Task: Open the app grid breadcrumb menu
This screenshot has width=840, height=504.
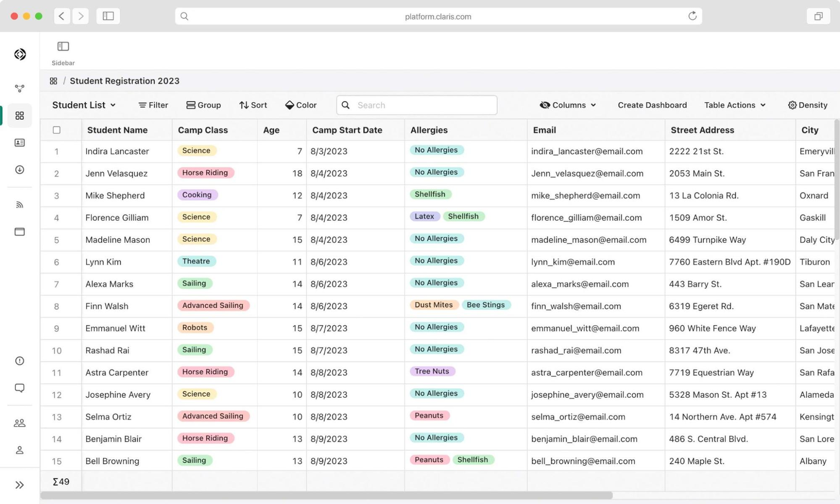Action: (x=53, y=81)
